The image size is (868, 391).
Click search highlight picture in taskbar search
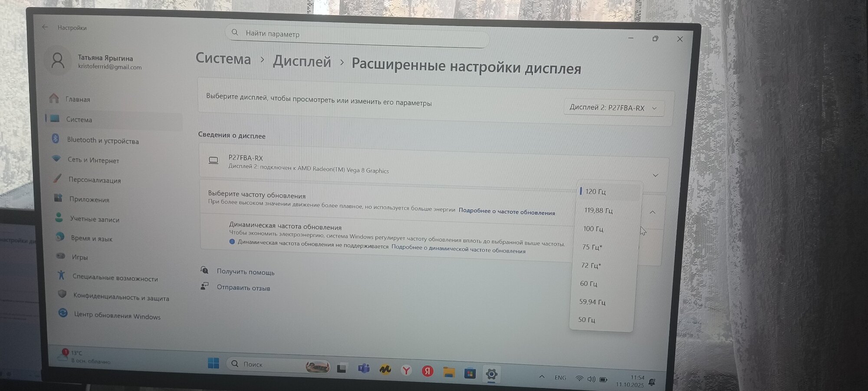pos(317,367)
